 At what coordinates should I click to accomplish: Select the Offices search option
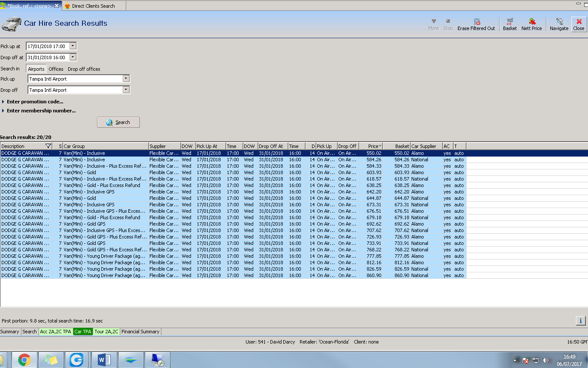[x=56, y=69]
